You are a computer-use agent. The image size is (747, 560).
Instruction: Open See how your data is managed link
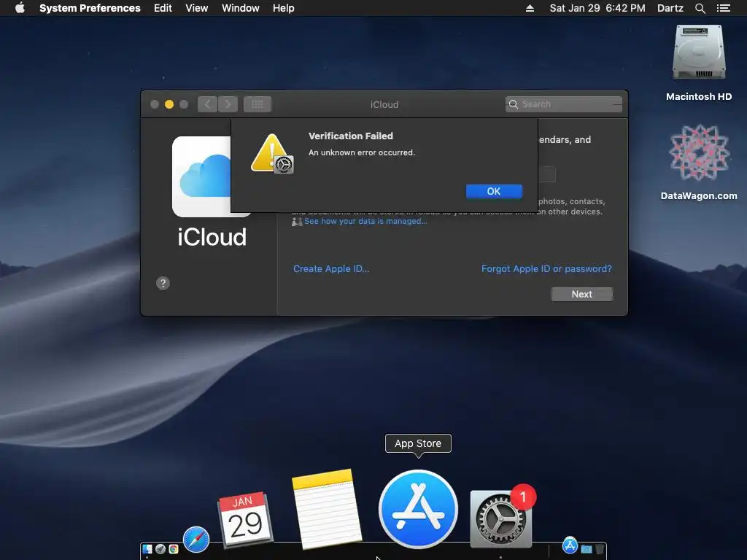365,221
